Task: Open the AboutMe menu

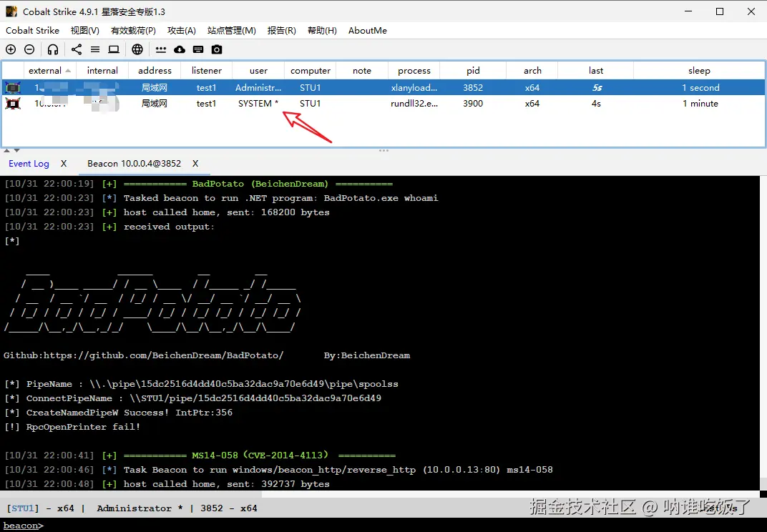Action: (367, 30)
